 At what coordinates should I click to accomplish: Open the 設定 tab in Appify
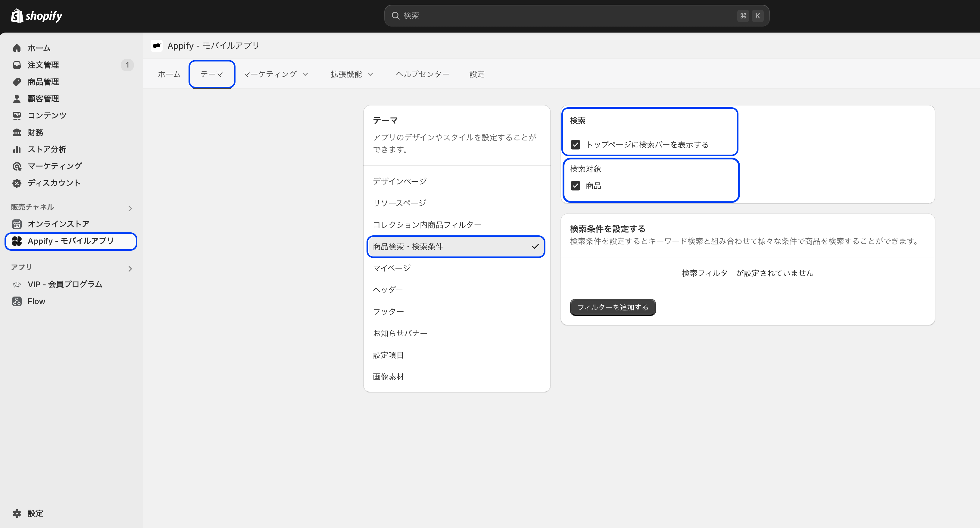[x=477, y=74]
